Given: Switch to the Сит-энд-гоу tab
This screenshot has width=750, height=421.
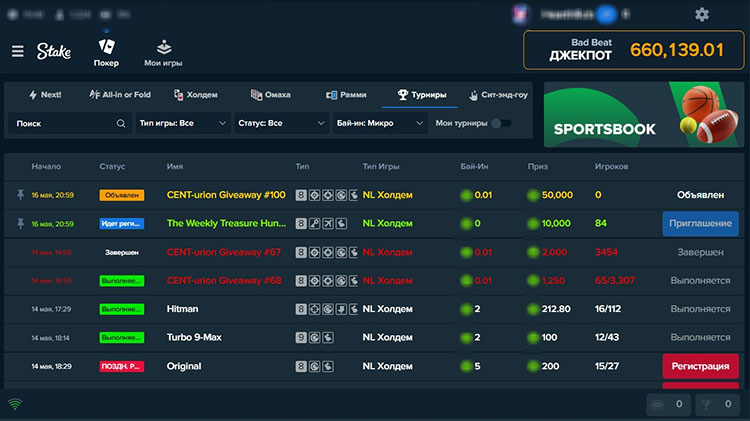Looking at the screenshot, I should coord(498,95).
